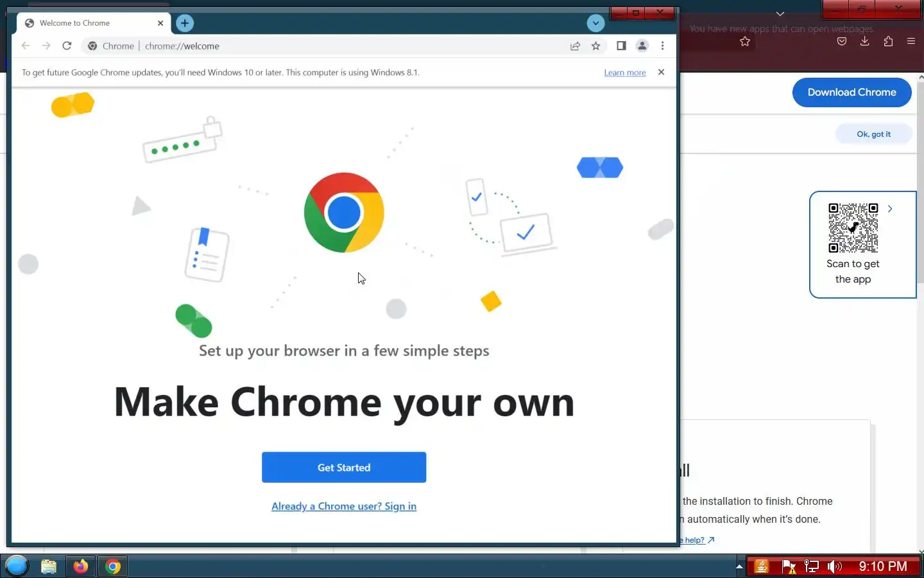Open Firefox extensions puzzle icon
This screenshot has width=924, height=578.
[x=888, y=41]
